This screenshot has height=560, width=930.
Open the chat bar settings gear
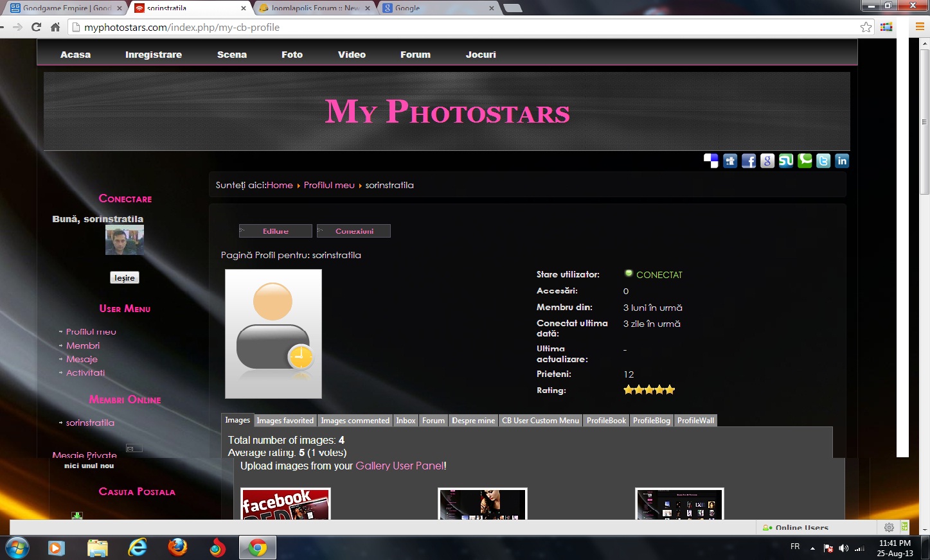tap(889, 527)
